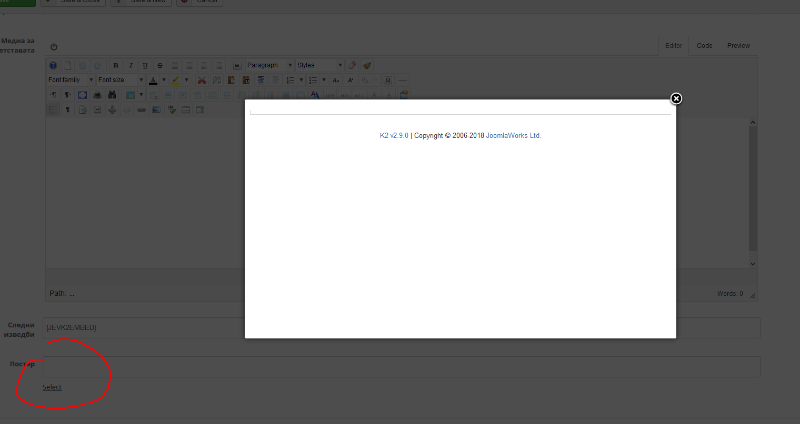Click the Spellcheck icon
This screenshot has height=424, width=800.
172,110
